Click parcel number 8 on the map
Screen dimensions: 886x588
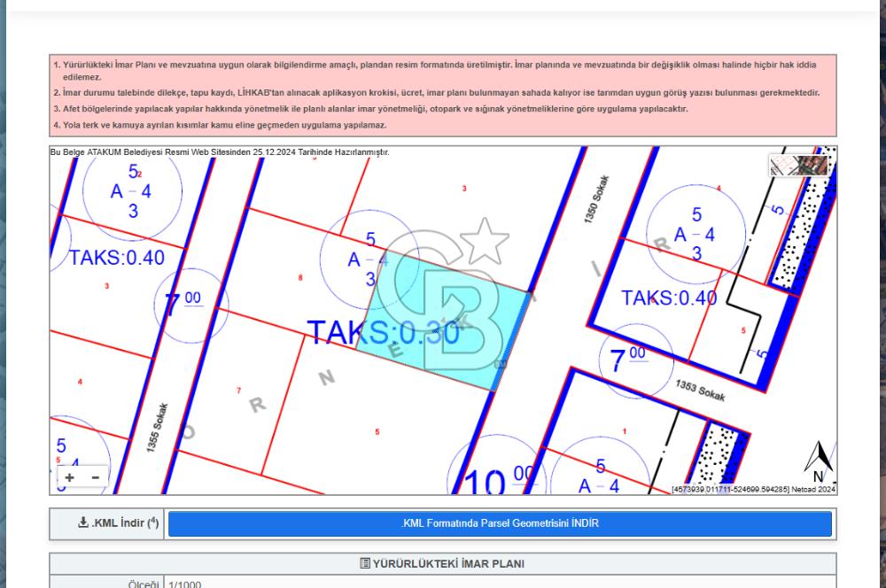[300, 278]
